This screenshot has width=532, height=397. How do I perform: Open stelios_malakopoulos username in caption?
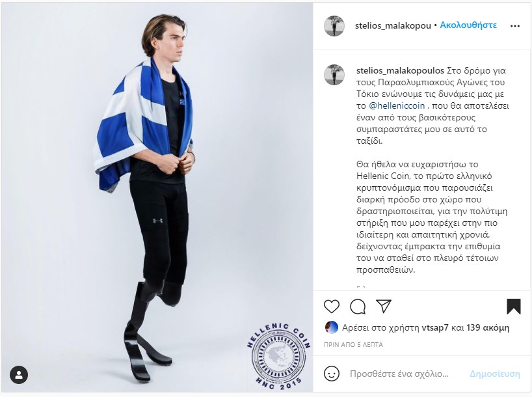coord(401,71)
